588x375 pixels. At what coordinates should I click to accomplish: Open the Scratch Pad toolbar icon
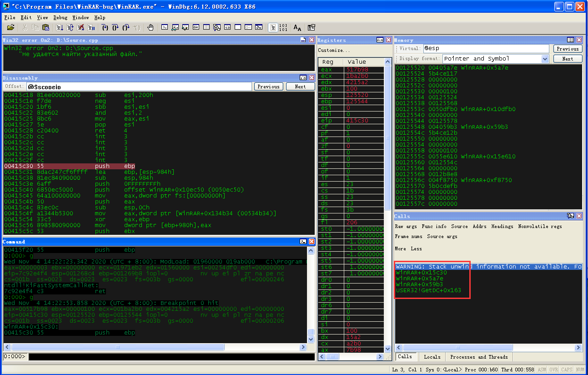click(x=238, y=28)
